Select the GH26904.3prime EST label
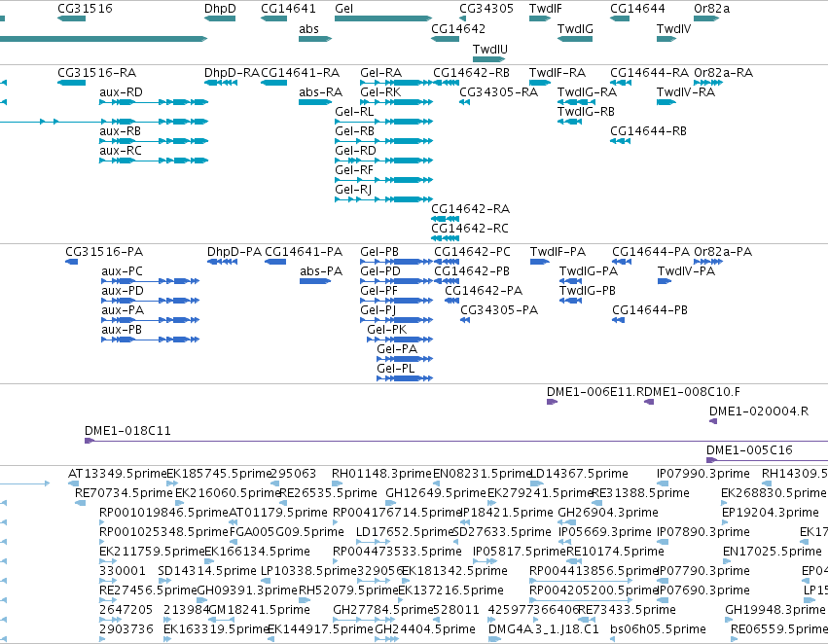 click(x=608, y=513)
